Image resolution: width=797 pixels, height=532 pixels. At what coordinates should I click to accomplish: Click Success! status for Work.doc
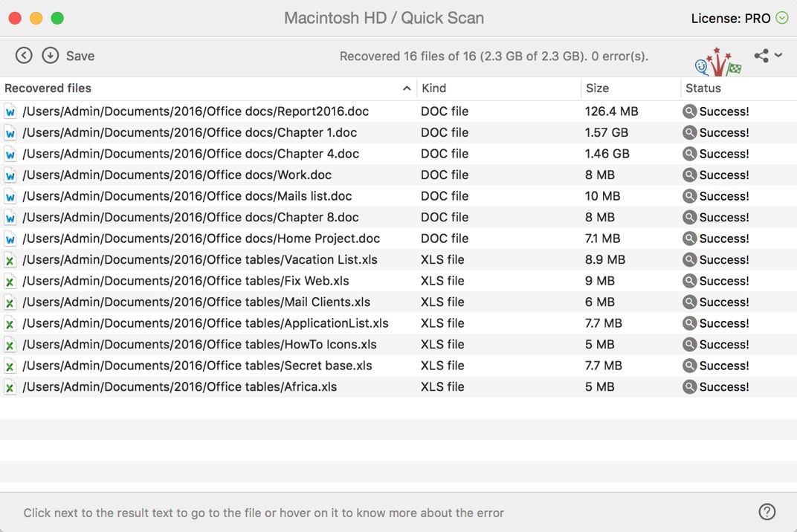click(x=724, y=175)
